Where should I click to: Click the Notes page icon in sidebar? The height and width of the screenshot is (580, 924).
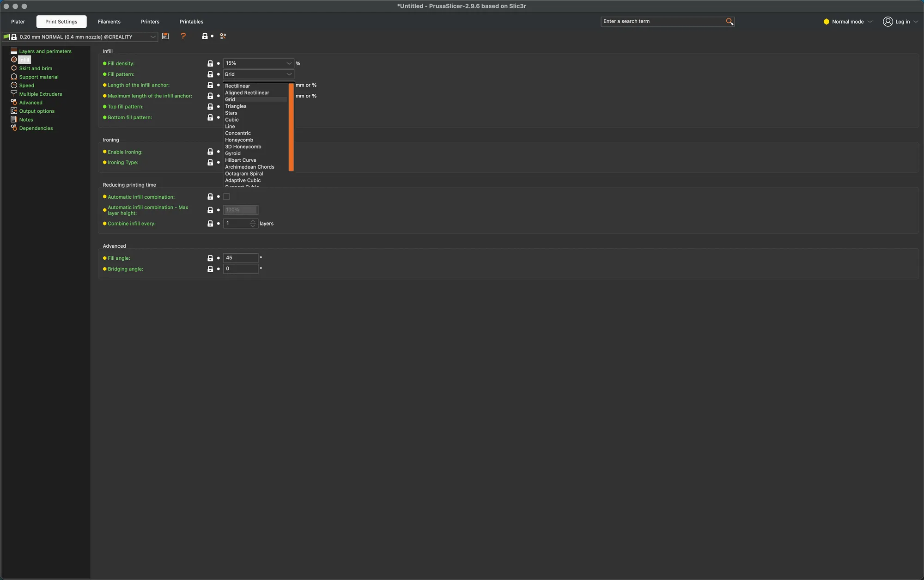coord(14,120)
